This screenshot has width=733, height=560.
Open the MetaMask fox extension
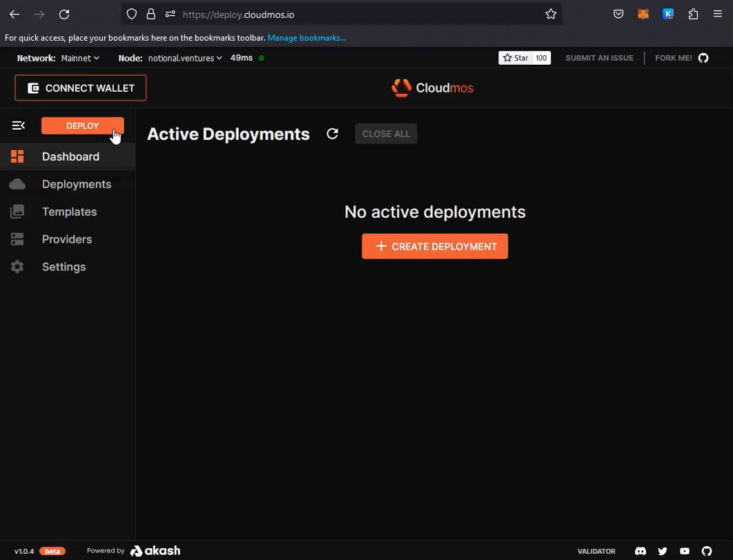tap(643, 14)
